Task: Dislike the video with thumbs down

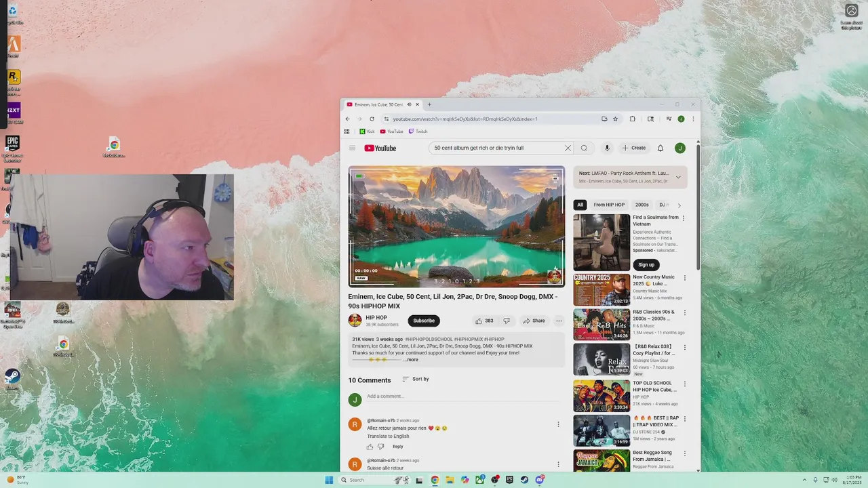Action: click(506, 321)
